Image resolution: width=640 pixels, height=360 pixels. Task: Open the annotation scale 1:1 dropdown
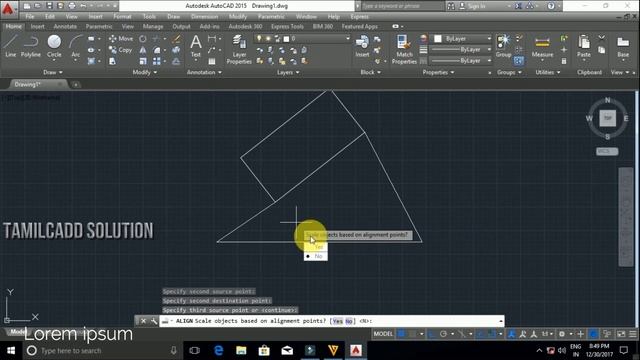547,334
